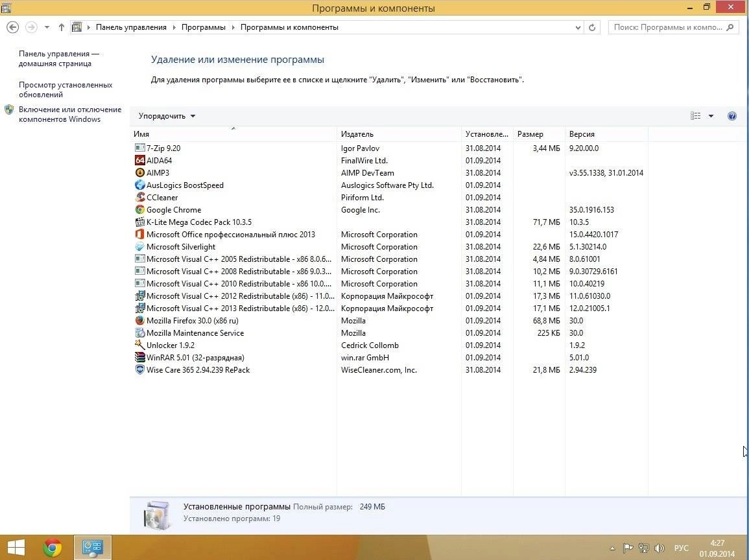Click the 7-Zip 9.20 program icon
The width and height of the screenshot is (749, 560).
tap(139, 148)
